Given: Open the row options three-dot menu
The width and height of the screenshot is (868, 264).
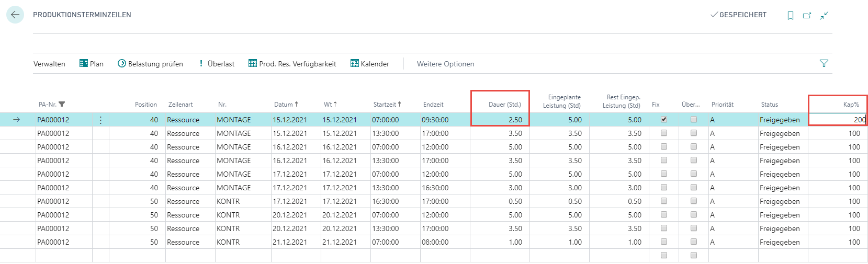Looking at the screenshot, I should click(x=100, y=120).
